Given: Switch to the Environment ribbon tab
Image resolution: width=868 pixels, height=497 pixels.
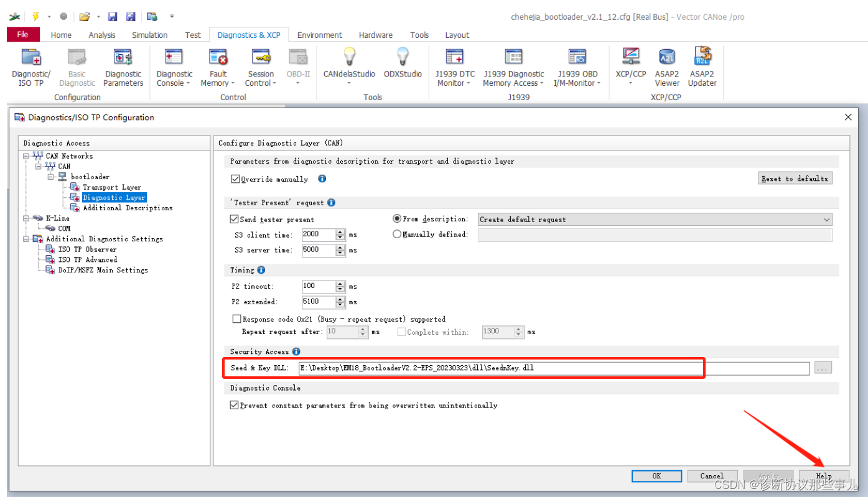Looking at the screenshot, I should coord(320,35).
